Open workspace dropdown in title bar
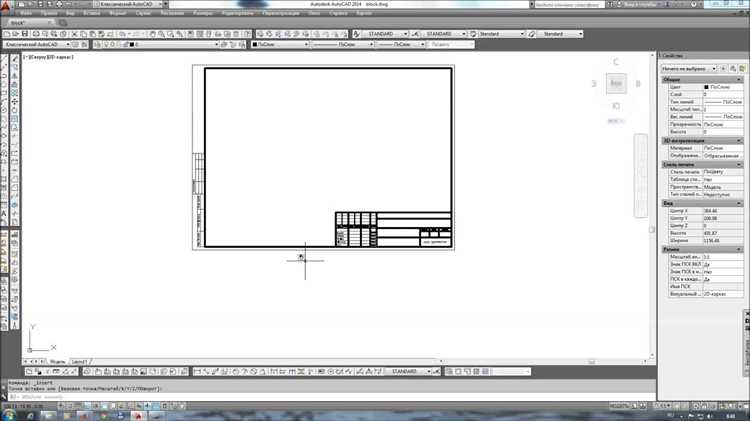 click(129, 4)
